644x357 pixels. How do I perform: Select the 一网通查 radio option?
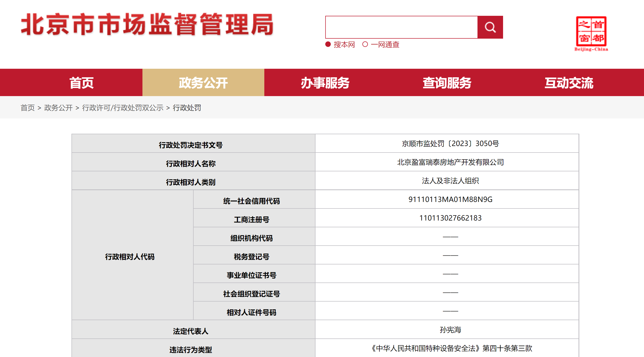click(365, 44)
